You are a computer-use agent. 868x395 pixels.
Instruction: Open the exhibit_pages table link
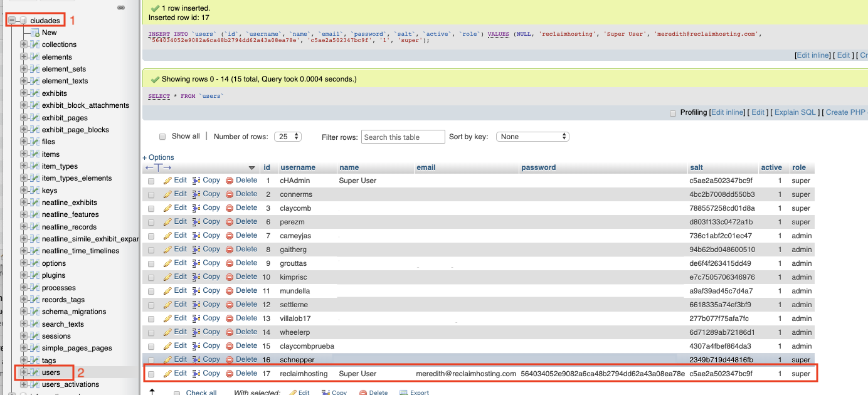tap(65, 118)
